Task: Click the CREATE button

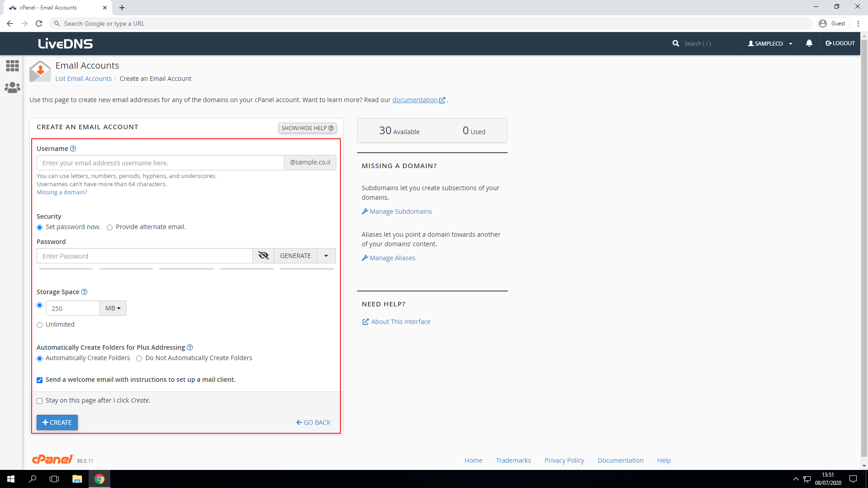Action: (57, 422)
